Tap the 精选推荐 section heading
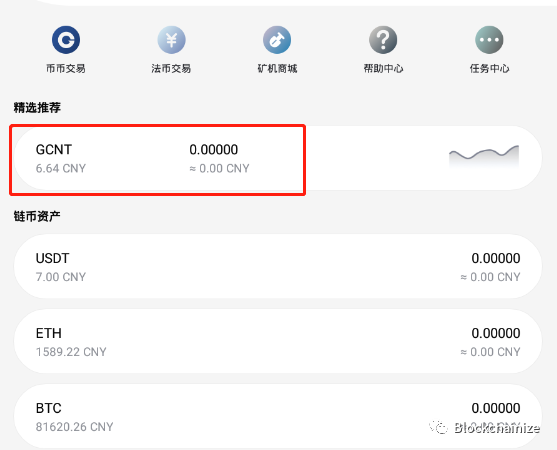This screenshot has height=450, width=557. coord(37,107)
